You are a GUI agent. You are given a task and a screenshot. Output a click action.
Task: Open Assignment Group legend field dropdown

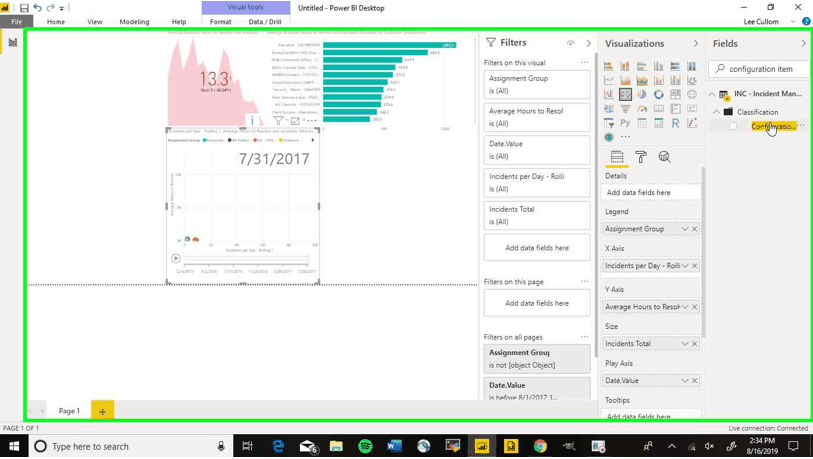[685, 229]
